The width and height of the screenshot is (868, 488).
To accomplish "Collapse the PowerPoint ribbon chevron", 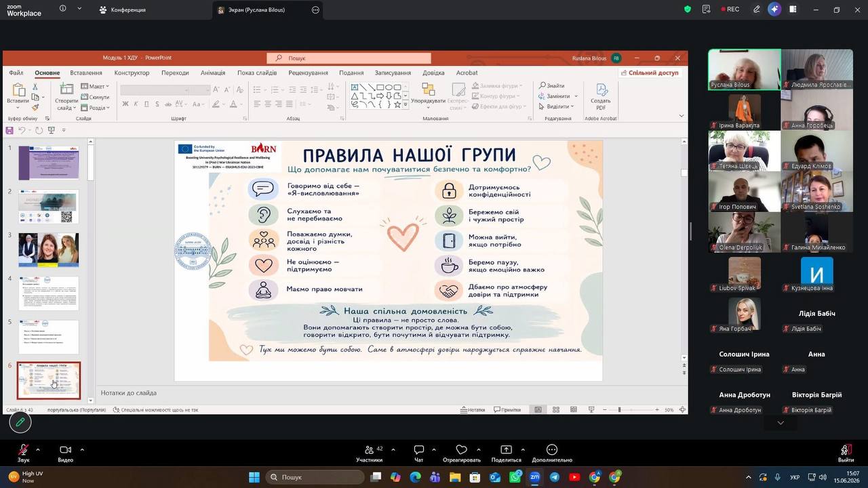I will click(x=682, y=116).
